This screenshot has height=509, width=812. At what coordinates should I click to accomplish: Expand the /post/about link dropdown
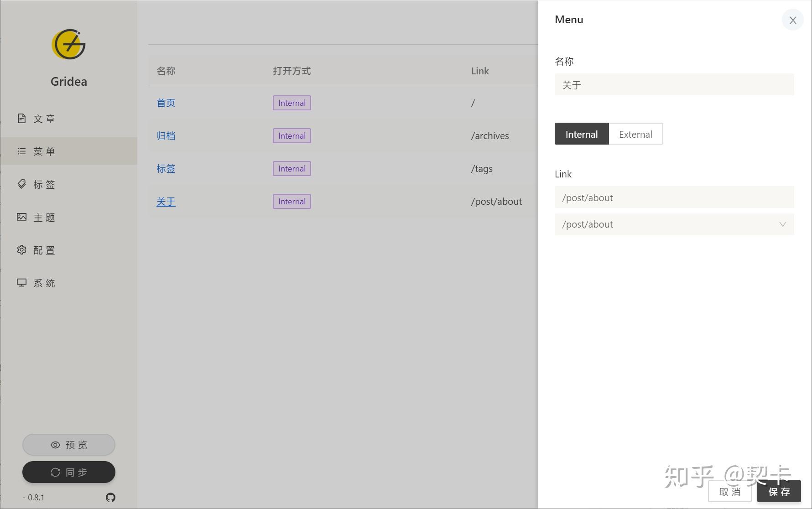783,224
